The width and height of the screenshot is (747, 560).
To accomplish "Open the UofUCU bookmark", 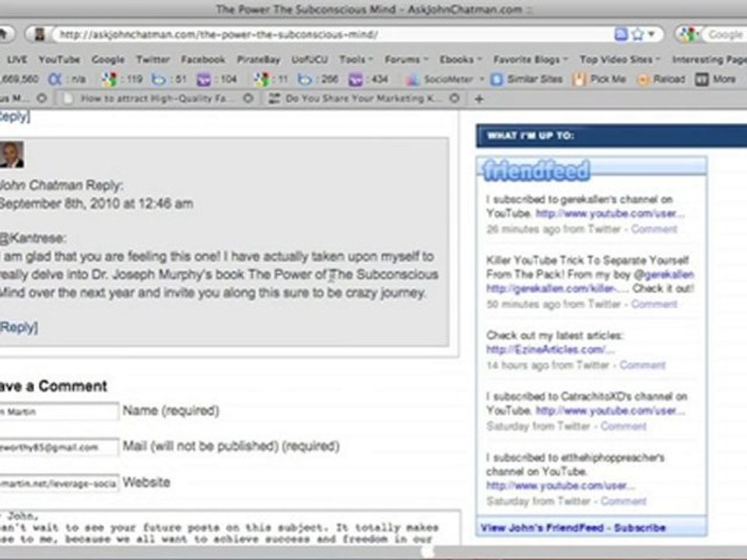I will click(310, 60).
